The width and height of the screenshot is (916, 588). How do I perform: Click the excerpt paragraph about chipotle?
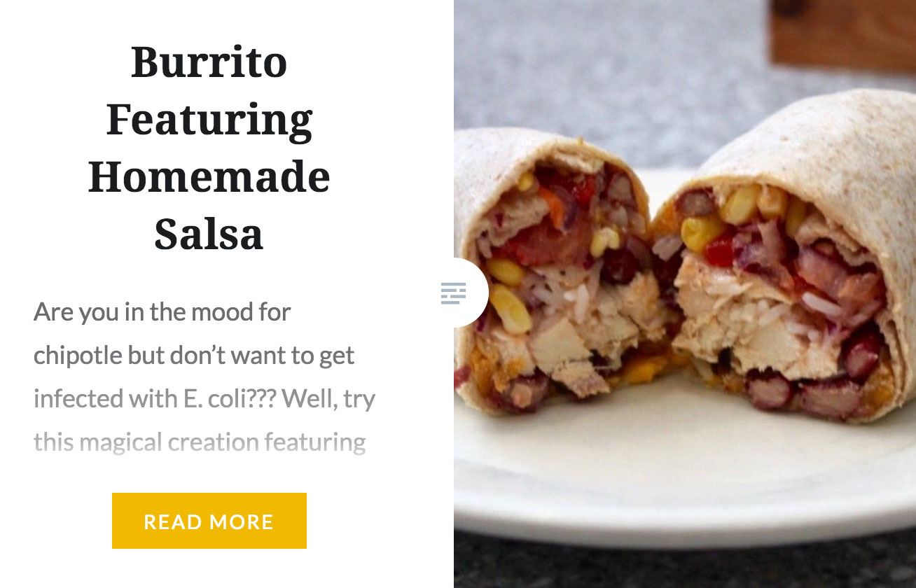(204, 377)
